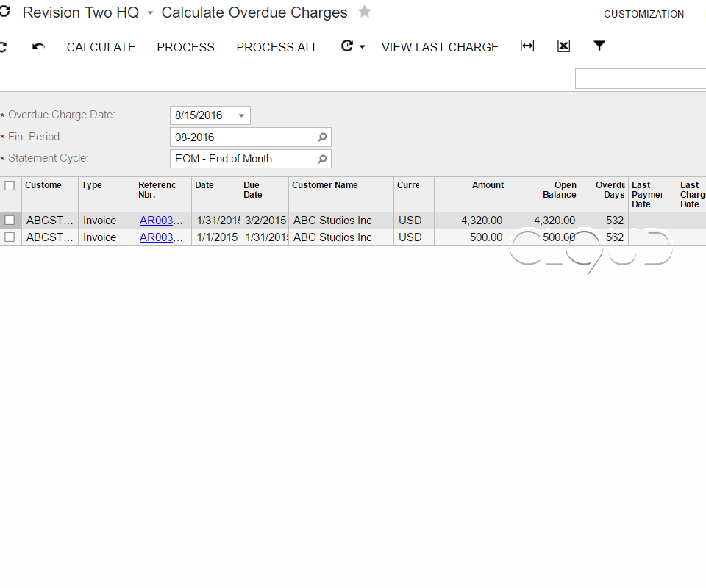The width and height of the screenshot is (706, 588).
Task: Open Statement Cycle lookup magnifier
Action: [322, 159]
